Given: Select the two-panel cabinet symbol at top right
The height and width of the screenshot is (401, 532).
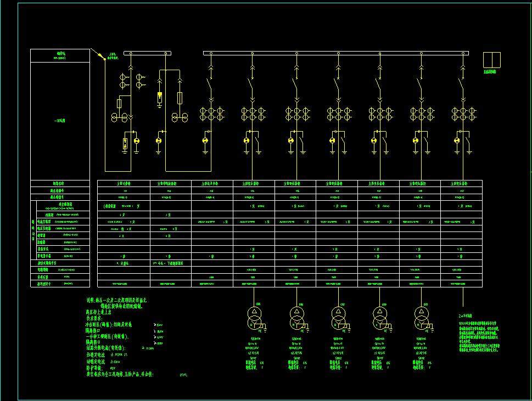Looking at the screenshot, I should 489,60.
